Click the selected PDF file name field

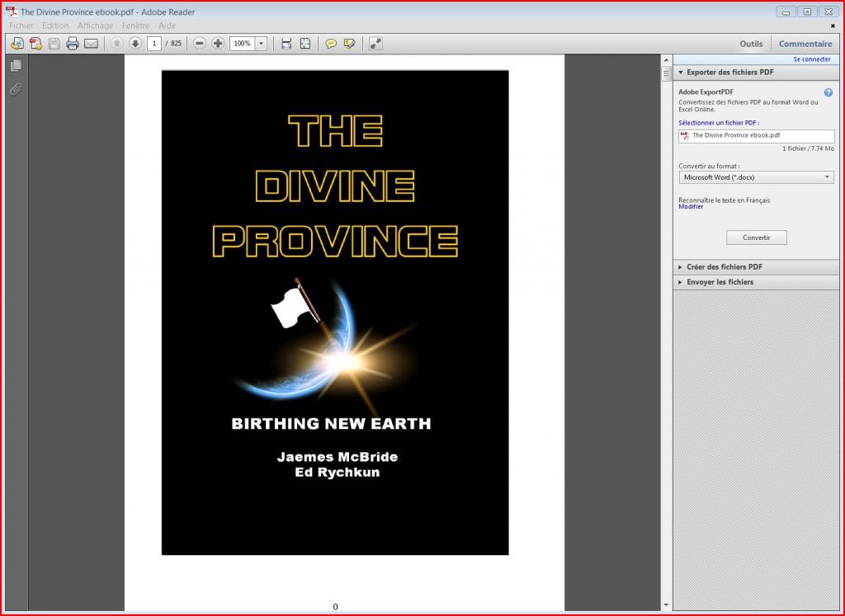pyautogui.click(x=756, y=136)
